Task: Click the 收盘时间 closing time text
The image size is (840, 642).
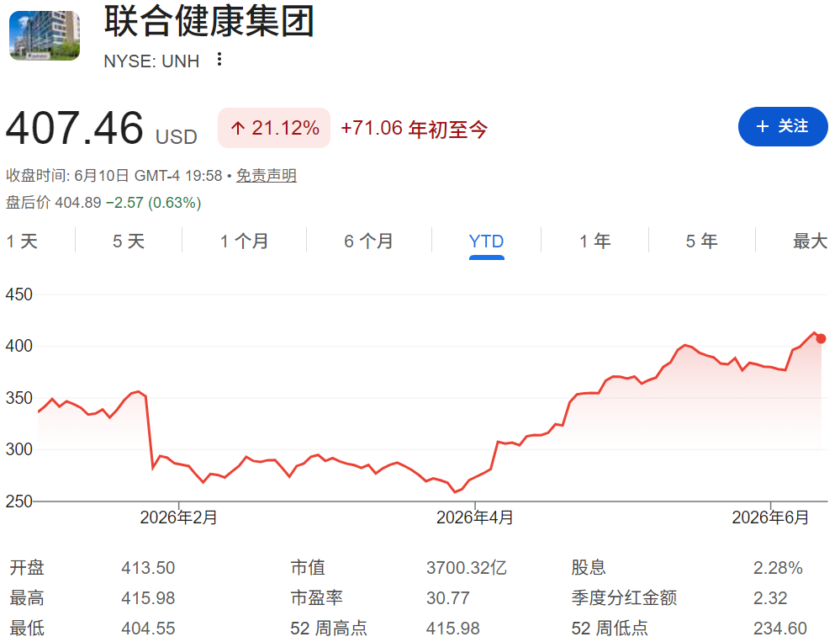Action: 114,176
